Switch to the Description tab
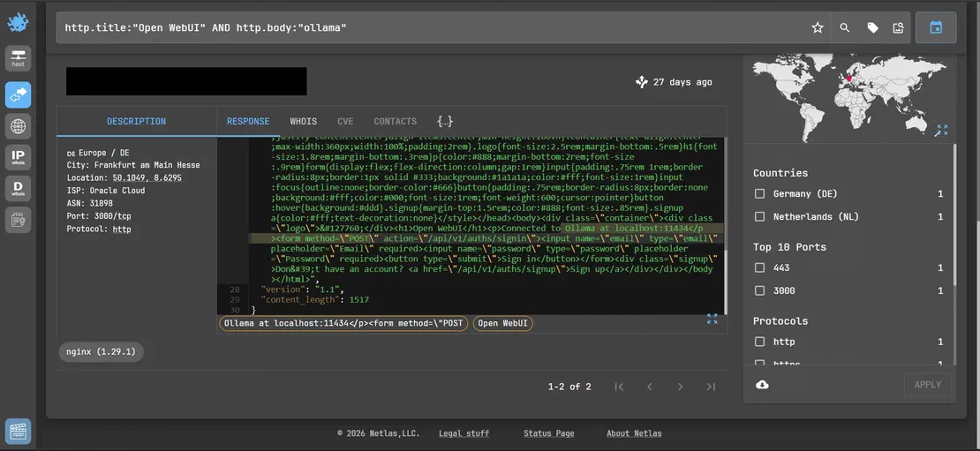 pyautogui.click(x=136, y=121)
